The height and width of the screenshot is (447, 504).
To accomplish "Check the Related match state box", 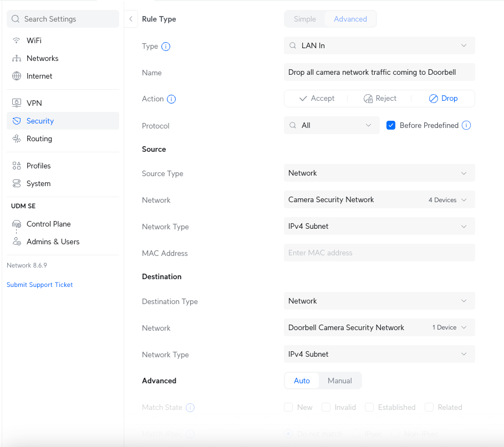I will [x=429, y=407].
